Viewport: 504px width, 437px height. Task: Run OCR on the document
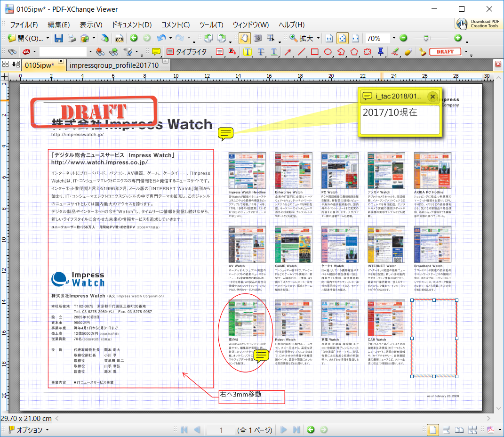pyautogui.click(x=119, y=38)
